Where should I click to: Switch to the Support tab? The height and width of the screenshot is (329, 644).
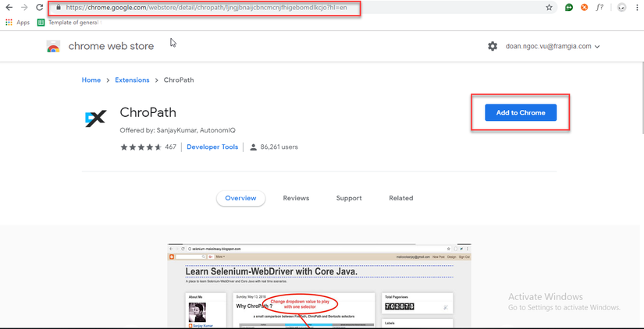[349, 198]
